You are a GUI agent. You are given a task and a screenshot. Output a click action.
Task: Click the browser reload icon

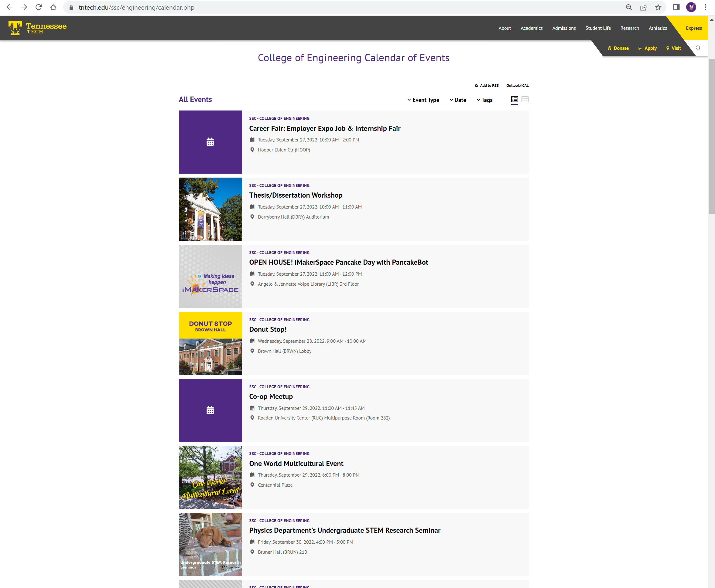[39, 8]
